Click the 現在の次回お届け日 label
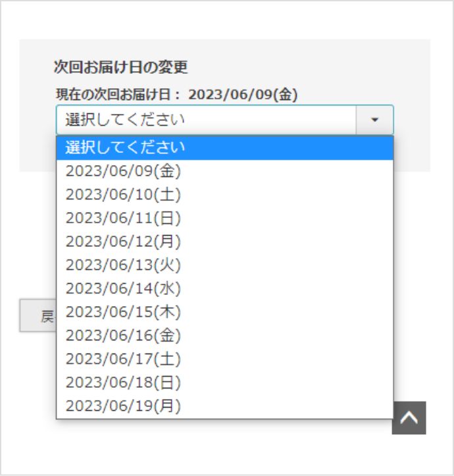The image size is (454, 476). tap(113, 94)
